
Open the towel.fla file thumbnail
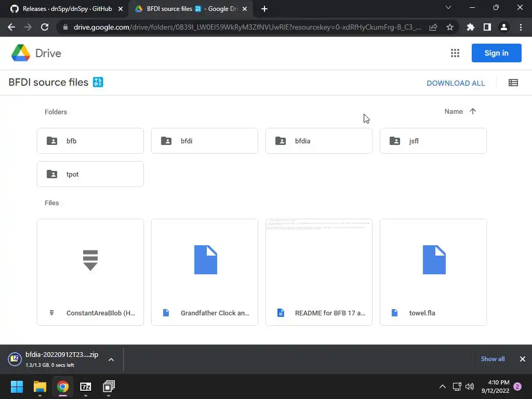[x=433, y=272]
